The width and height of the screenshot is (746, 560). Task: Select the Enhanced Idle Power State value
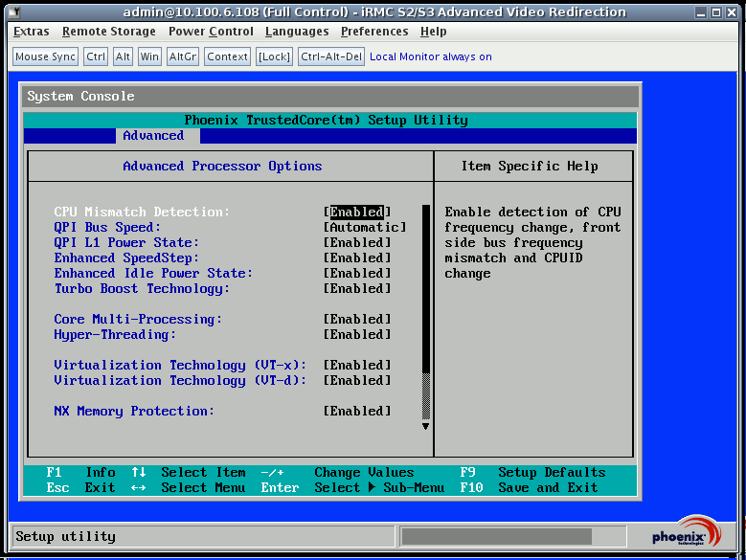coord(357,274)
